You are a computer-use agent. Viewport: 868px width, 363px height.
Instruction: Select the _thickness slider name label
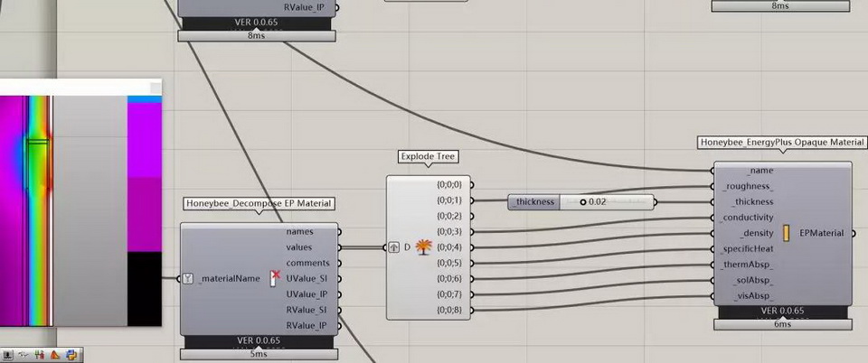(534, 201)
